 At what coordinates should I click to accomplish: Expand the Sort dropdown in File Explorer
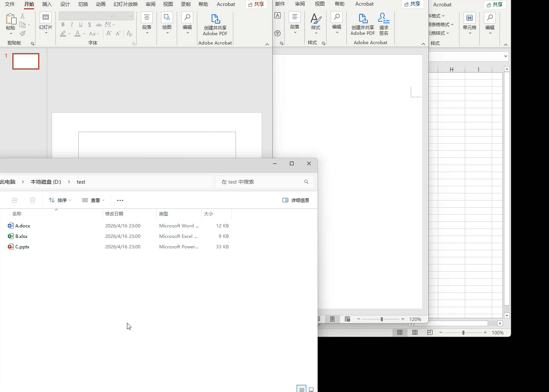coord(60,200)
